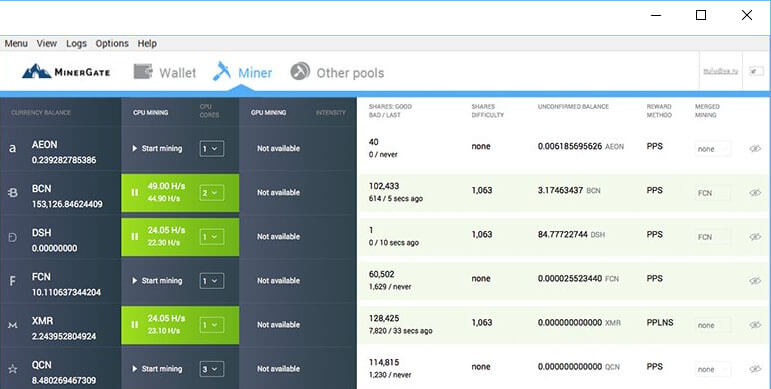Open FCN CPU cores dropdown

coord(212,281)
